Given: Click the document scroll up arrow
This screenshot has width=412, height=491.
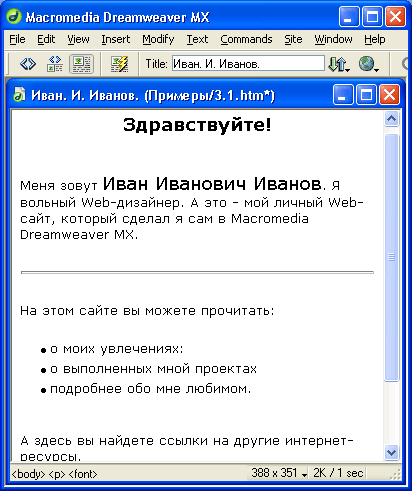Looking at the screenshot, I should coord(391,118).
